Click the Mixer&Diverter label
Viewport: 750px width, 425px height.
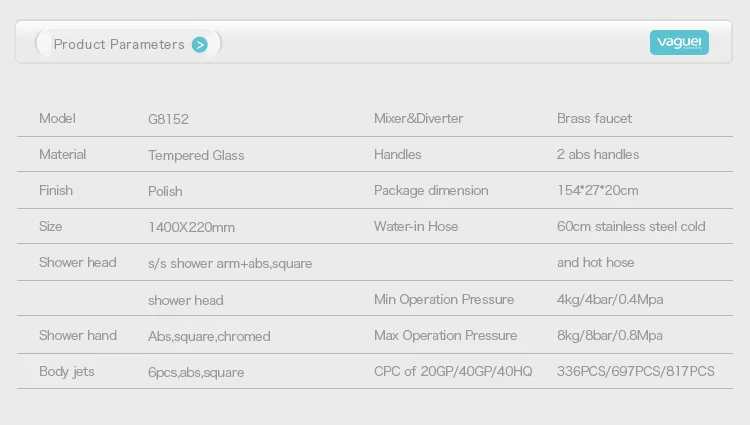click(x=418, y=118)
